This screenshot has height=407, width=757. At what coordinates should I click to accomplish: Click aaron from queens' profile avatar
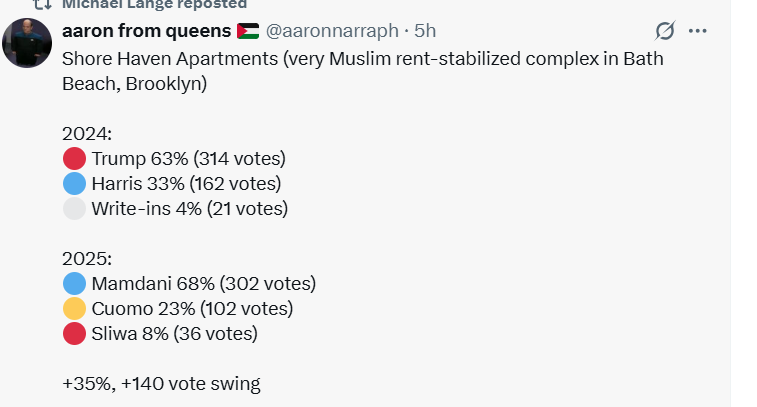pos(28,42)
